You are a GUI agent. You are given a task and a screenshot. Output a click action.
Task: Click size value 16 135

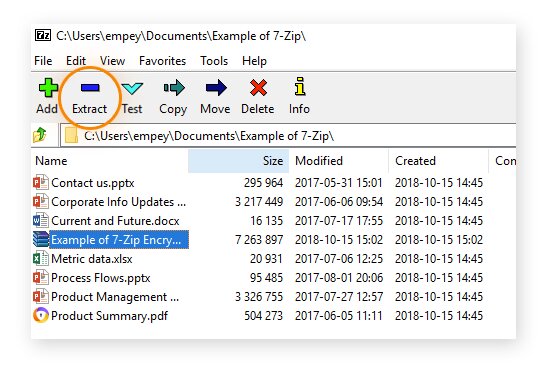[267, 221]
